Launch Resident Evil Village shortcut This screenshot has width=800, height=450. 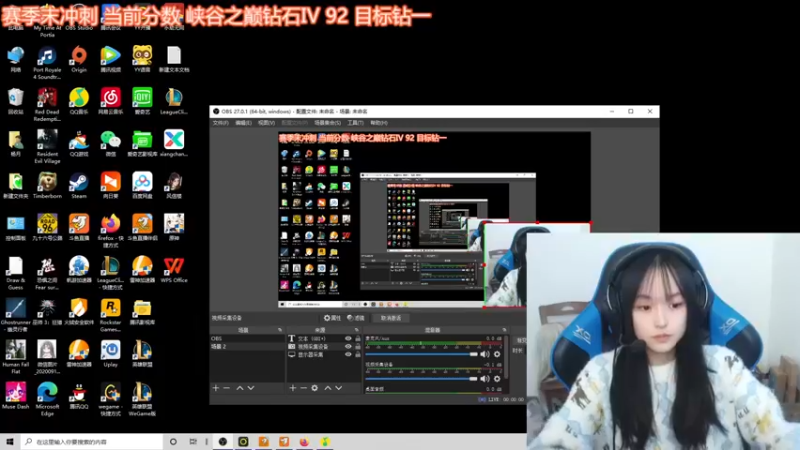(x=47, y=146)
